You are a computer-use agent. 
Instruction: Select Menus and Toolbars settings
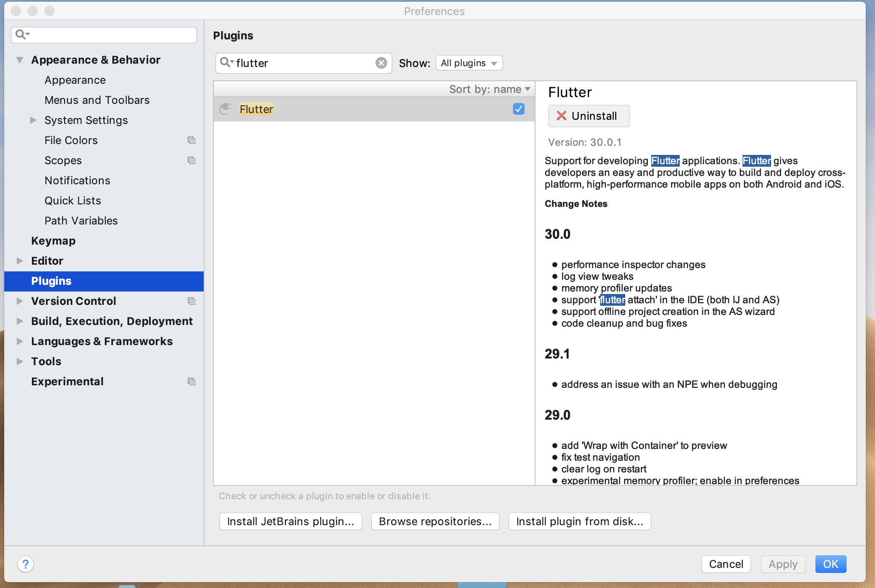click(x=97, y=100)
